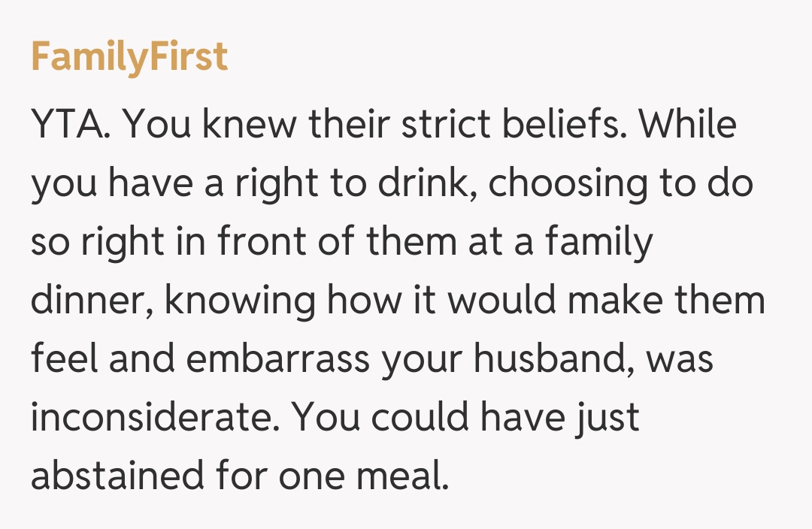812x529 pixels.
Task: Click the phrase "right to drink"
Action: click(x=311, y=184)
